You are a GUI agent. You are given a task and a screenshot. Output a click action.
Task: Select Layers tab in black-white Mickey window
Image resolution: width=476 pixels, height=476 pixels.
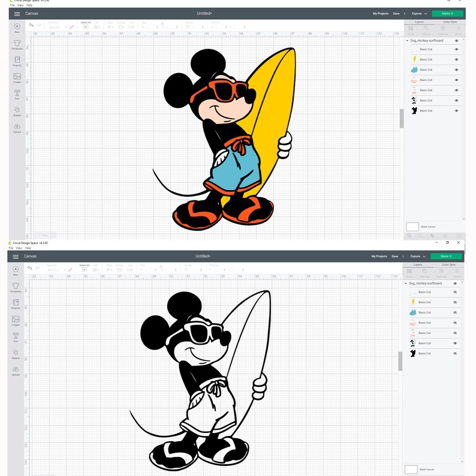(x=418, y=265)
